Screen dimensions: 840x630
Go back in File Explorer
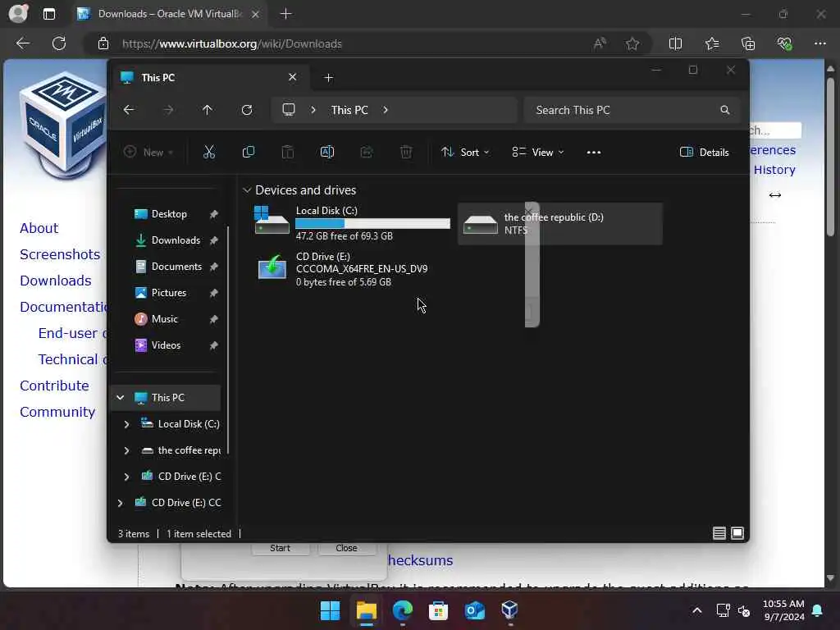[129, 110]
